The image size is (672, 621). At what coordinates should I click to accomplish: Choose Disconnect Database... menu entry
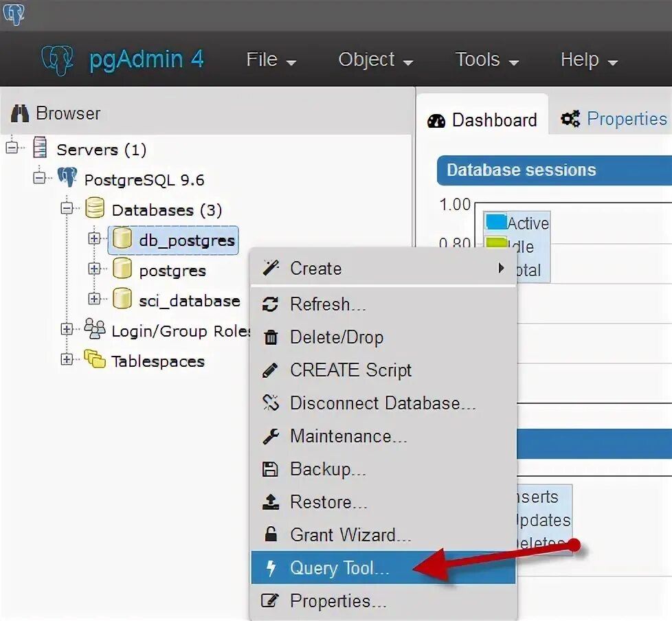click(x=383, y=403)
